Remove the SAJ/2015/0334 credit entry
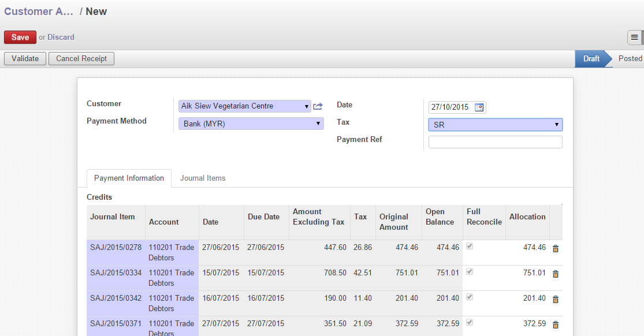 click(x=555, y=274)
